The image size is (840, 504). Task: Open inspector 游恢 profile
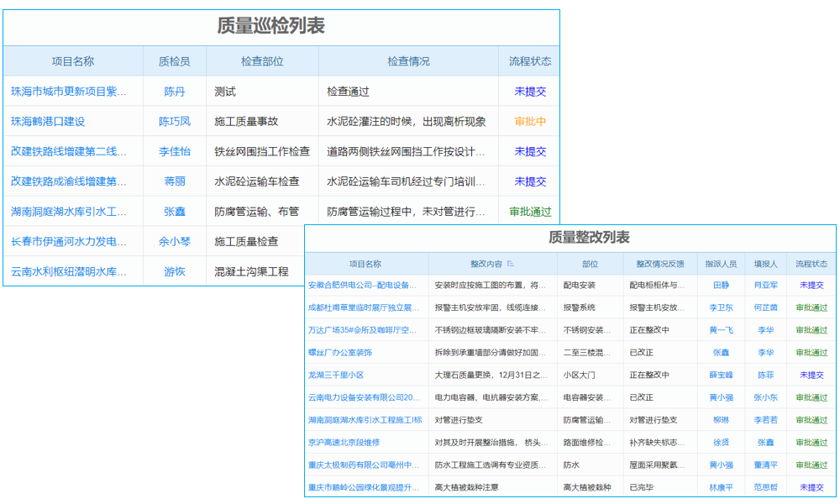point(174,270)
